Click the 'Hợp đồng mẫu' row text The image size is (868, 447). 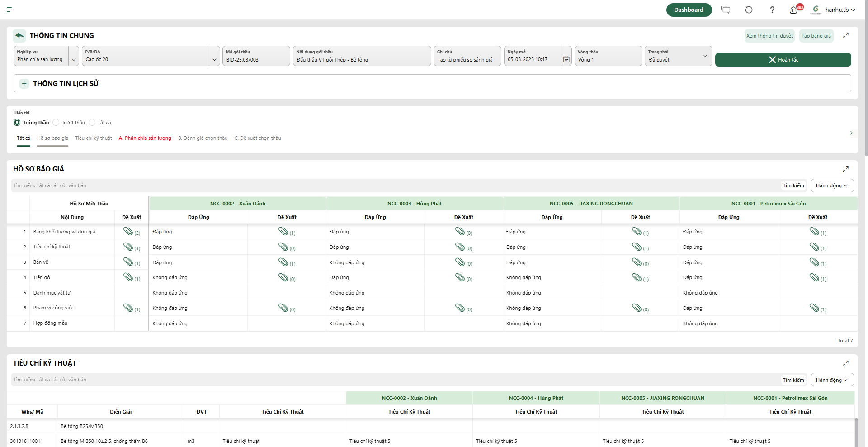click(50, 323)
